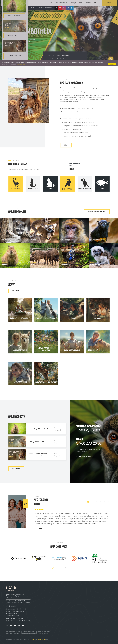Open the Telegram icon in the header

(72, 8)
